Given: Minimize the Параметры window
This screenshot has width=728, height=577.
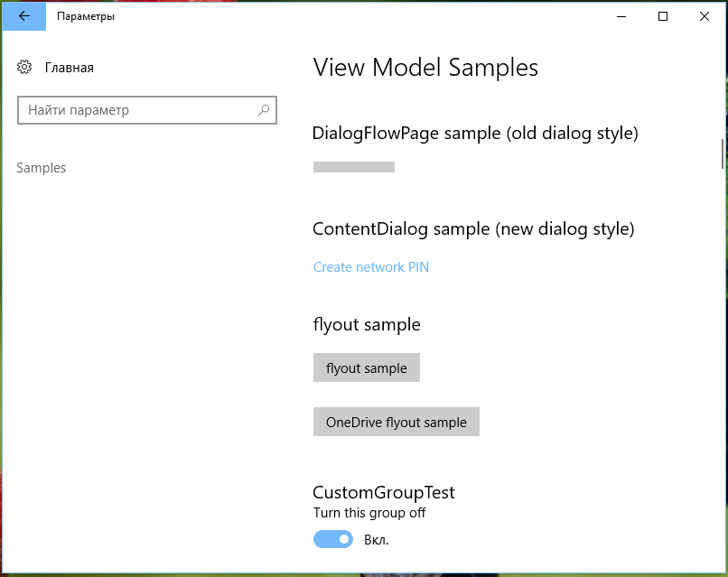Looking at the screenshot, I should tap(621, 16).
